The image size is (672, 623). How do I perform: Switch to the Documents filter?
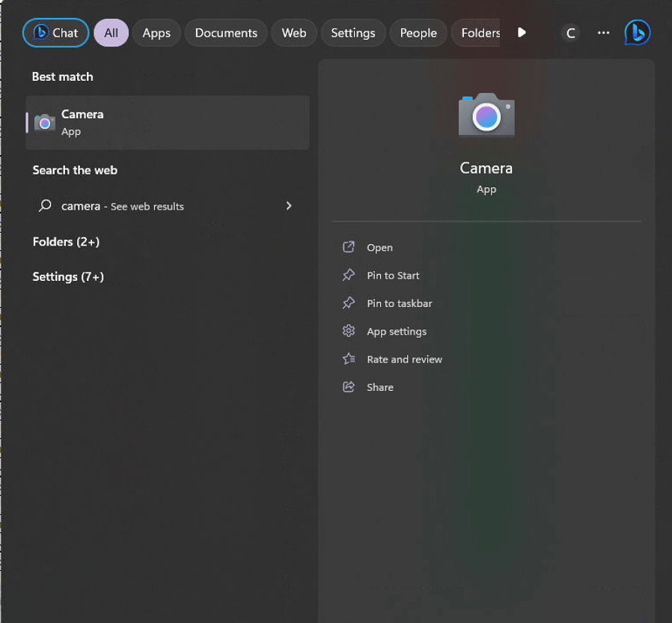point(226,33)
